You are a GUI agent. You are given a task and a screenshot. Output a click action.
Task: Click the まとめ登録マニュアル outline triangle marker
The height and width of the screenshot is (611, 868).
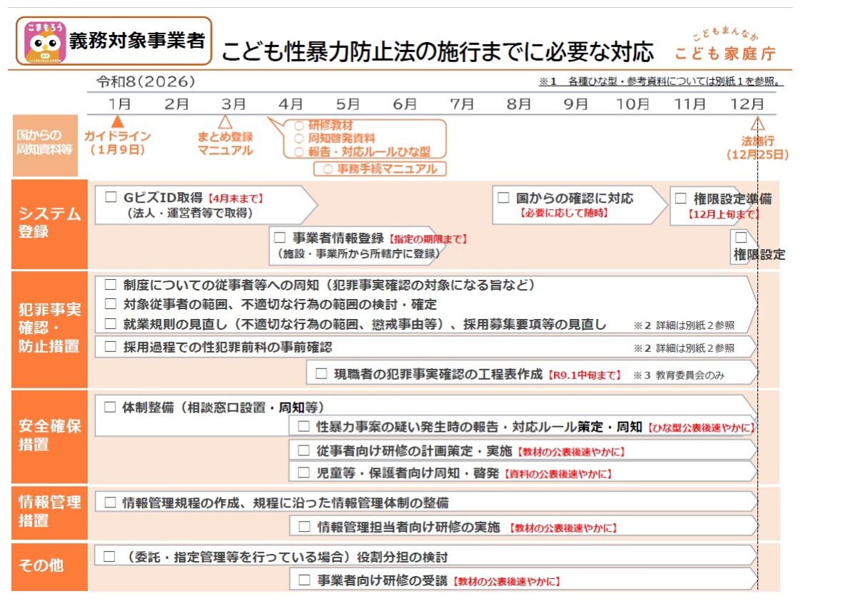pos(226,121)
